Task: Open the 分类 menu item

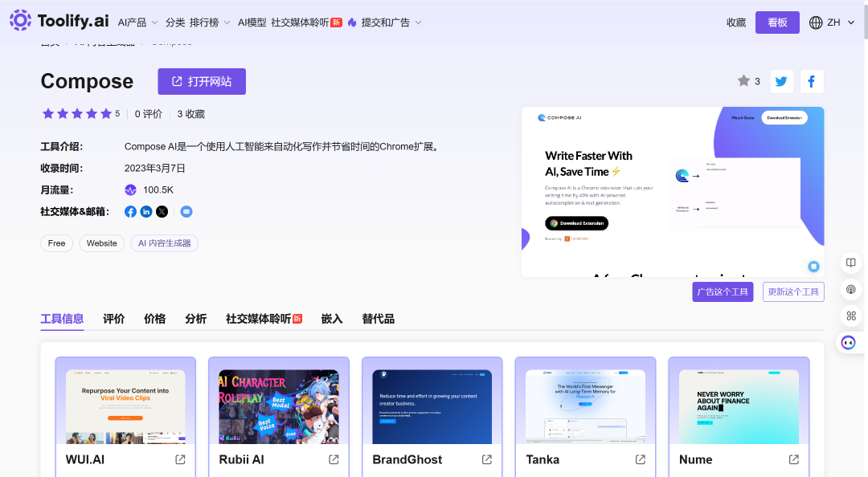Action: click(175, 22)
